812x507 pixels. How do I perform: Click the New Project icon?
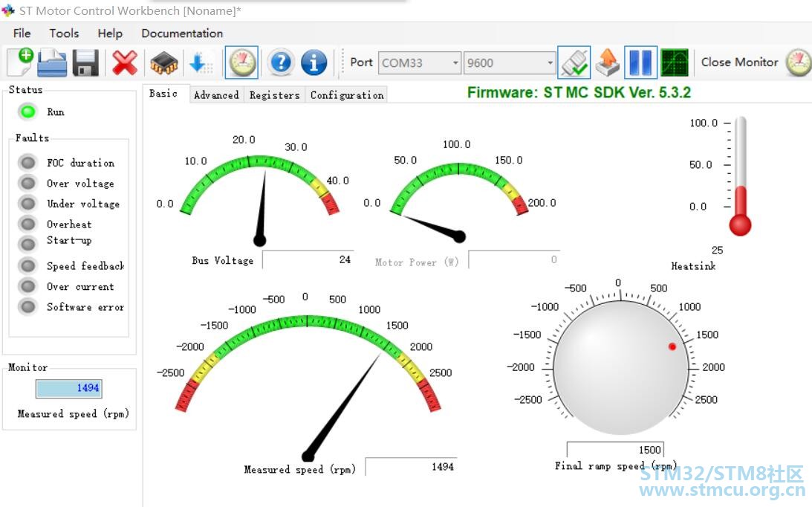(19, 62)
